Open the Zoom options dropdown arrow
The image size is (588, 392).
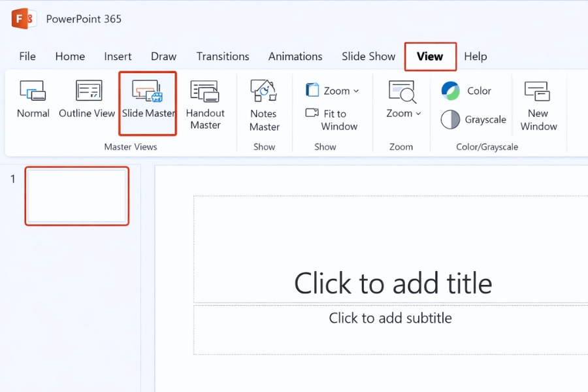(x=417, y=112)
